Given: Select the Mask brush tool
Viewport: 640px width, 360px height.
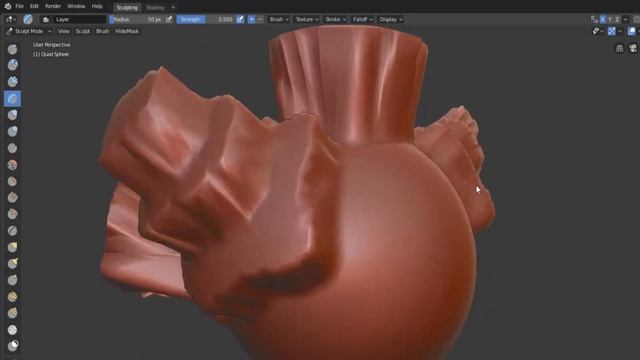Looking at the screenshot, I should 12,346.
